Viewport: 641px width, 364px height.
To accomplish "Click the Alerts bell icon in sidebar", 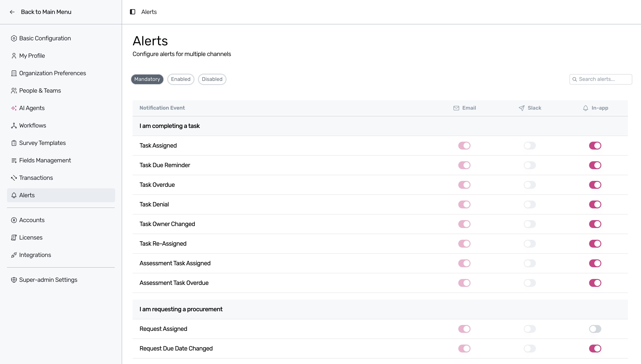I will pyautogui.click(x=14, y=195).
